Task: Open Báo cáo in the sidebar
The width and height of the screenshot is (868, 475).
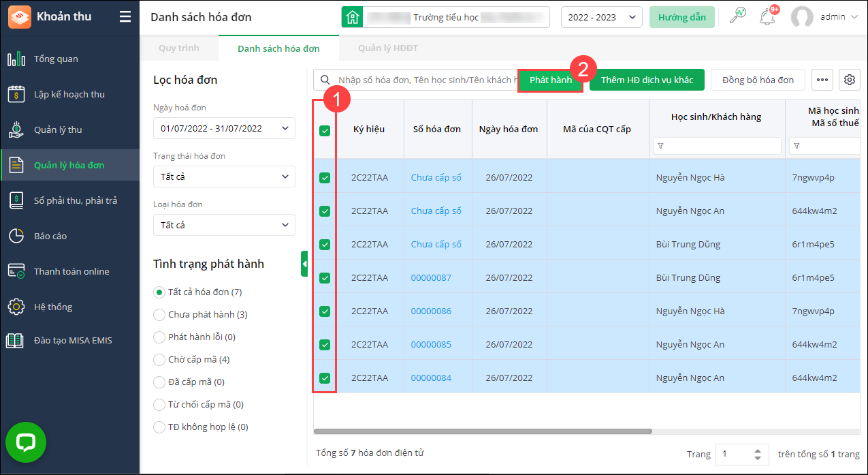Action: (50, 236)
